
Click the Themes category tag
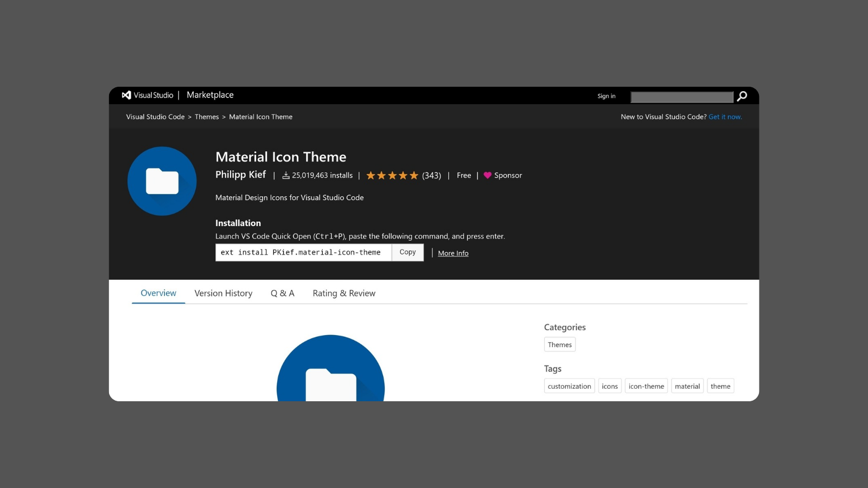pos(560,344)
